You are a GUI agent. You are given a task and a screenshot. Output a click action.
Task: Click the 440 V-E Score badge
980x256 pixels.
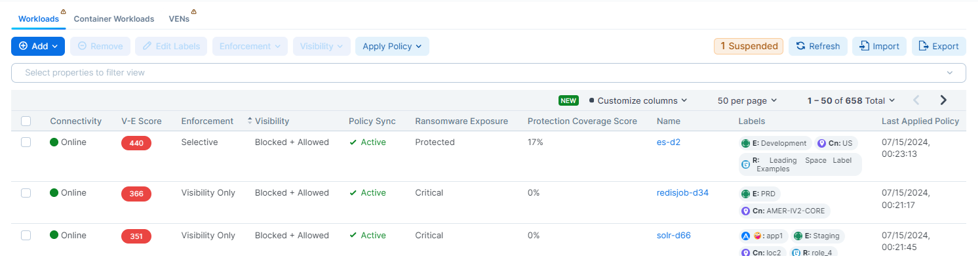click(x=136, y=143)
